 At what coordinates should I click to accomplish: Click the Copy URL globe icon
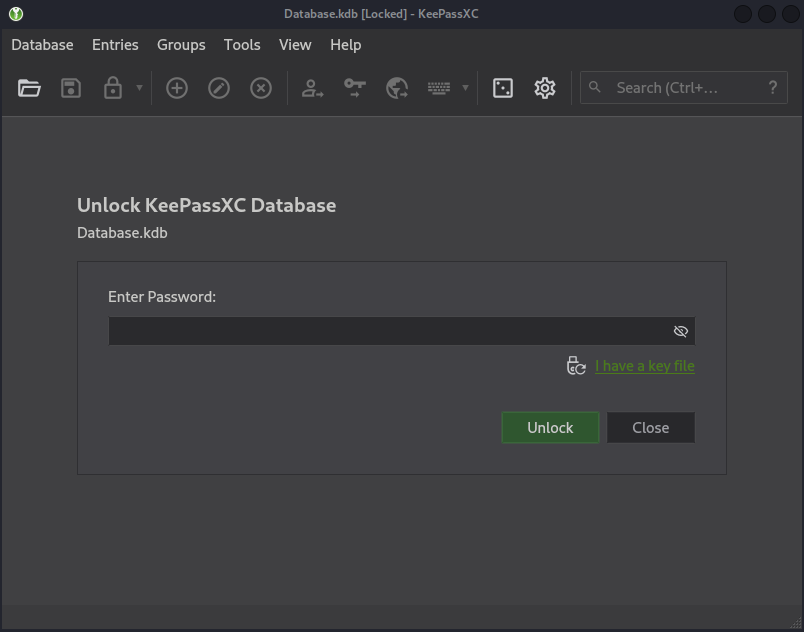(397, 88)
